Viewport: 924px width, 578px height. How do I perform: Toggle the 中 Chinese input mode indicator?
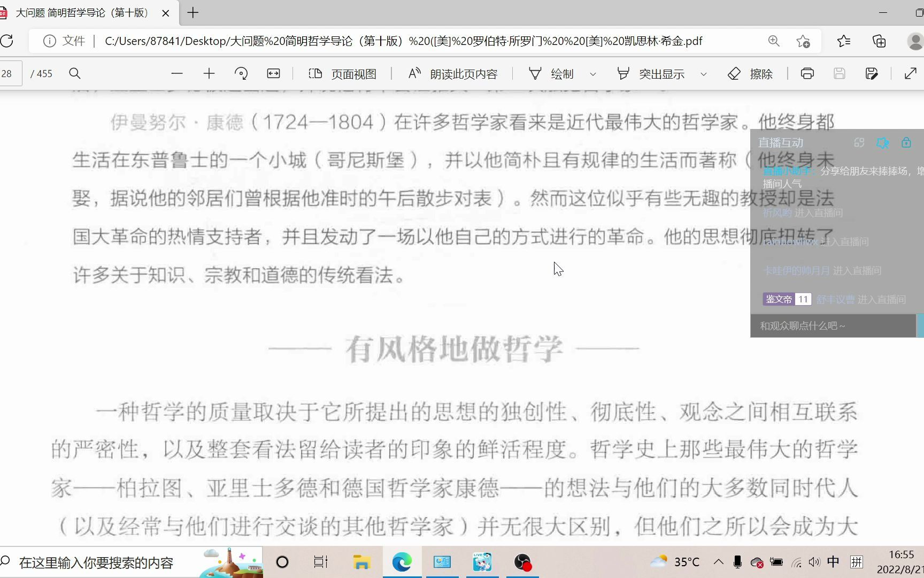[833, 562]
